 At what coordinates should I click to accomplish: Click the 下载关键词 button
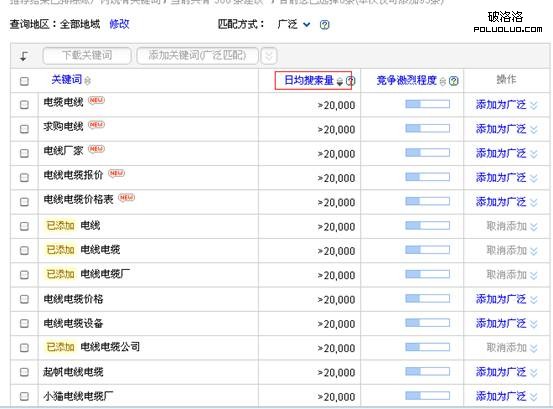pyautogui.click(x=87, y=56)
